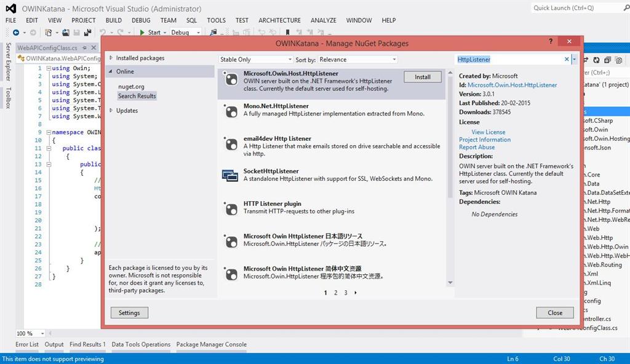Toggle bookmark using the toolbar bookmark icon
Image resolution: width=630 pixels, height=364 pixels.
point(287,33)
